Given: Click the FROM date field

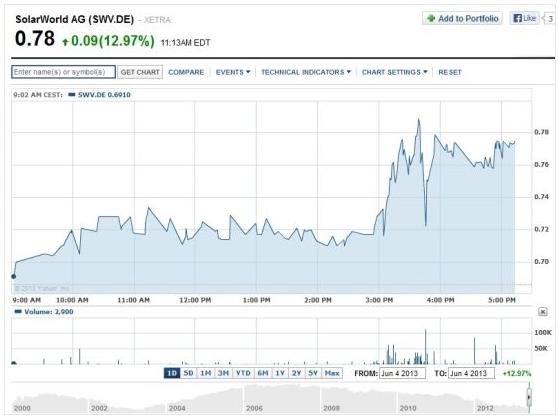Looking at the screenshot, I should coord(402,373).
